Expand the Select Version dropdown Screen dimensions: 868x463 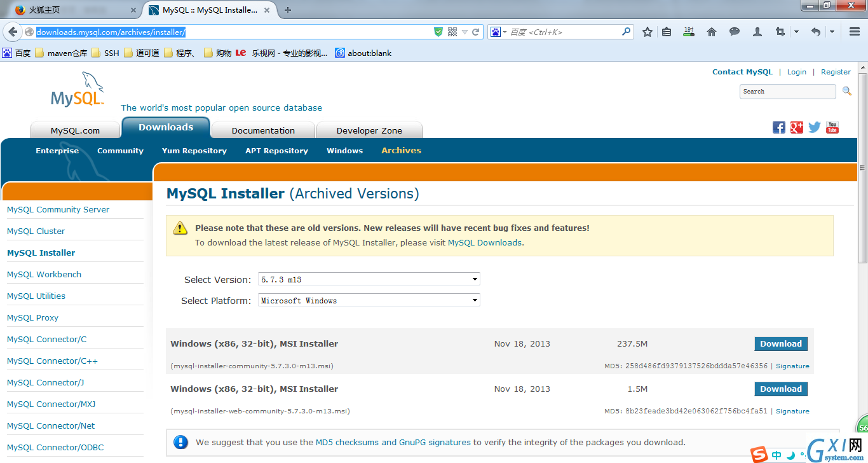[x=369, y=279]
